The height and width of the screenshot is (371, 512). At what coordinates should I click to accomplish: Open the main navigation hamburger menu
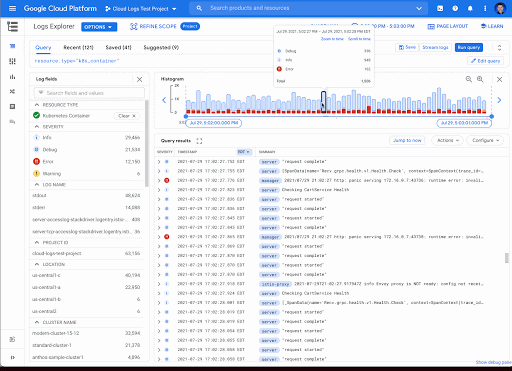tap(12, 8)
